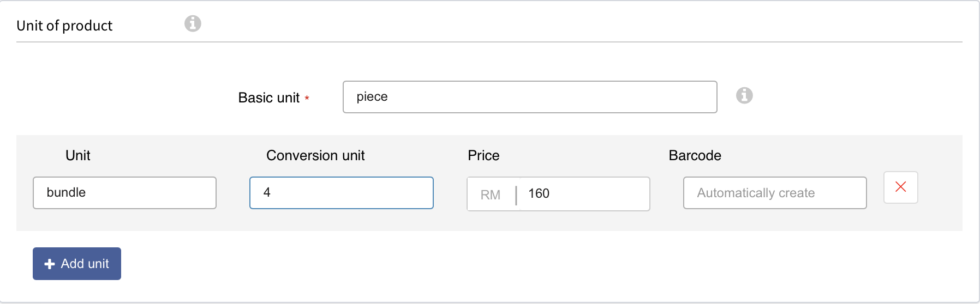Click the Price column header

point(483,156)
